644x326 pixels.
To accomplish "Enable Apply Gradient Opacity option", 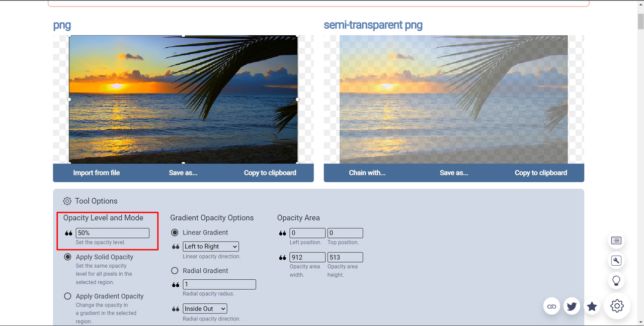I will tap(67, 296).
